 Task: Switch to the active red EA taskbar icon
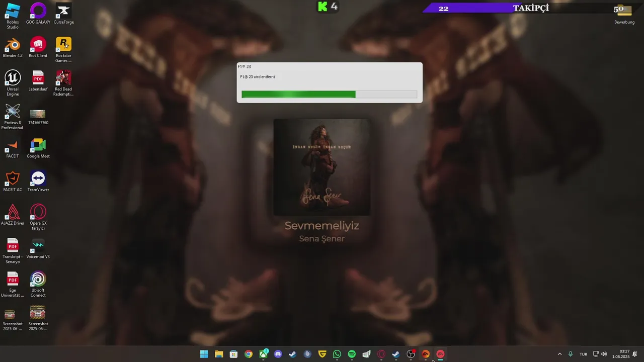[x=440, y=354]
